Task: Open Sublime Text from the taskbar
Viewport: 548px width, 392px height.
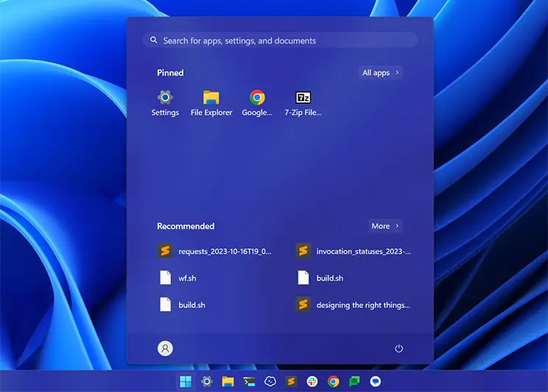Action: point(291,381)
